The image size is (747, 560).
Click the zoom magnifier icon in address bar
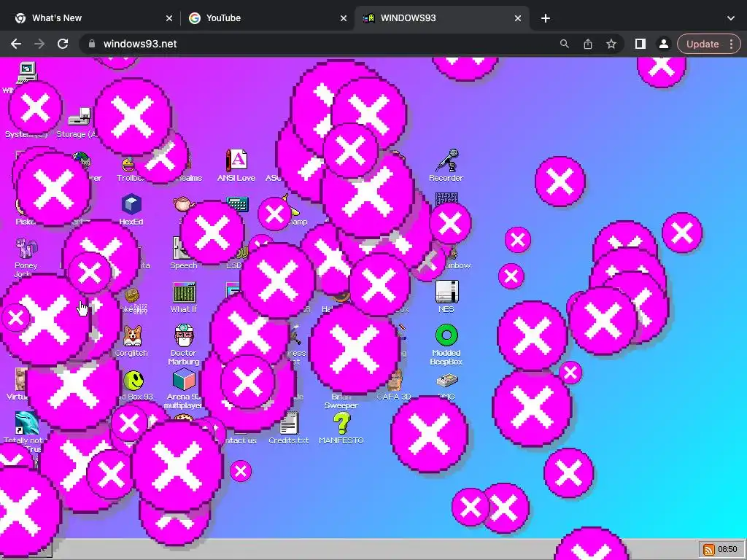click(565, 44)
